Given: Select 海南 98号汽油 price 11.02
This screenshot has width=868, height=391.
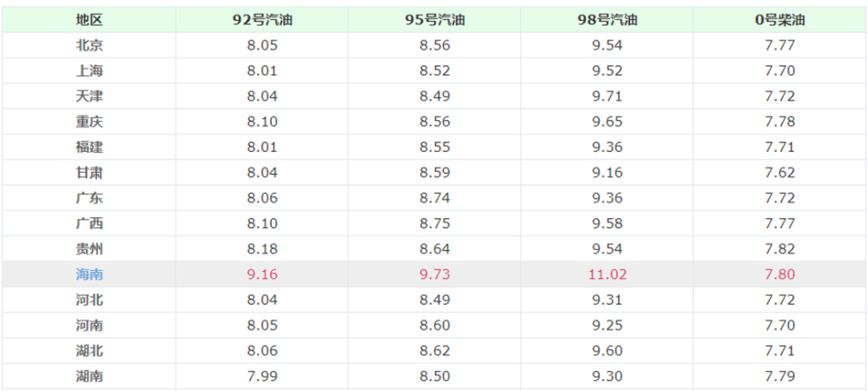Looking at the screenshot, I should [x=607, y=275].
